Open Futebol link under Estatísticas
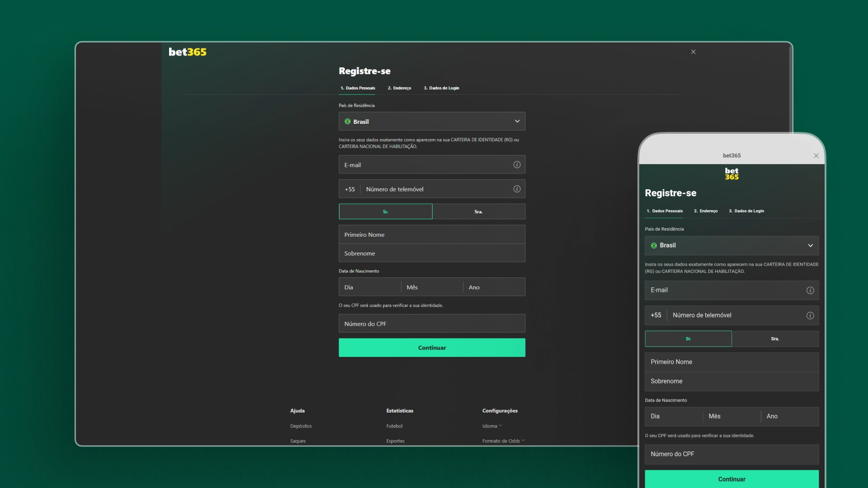This screenshot has height=488, width=868. (x=394, y=426)
